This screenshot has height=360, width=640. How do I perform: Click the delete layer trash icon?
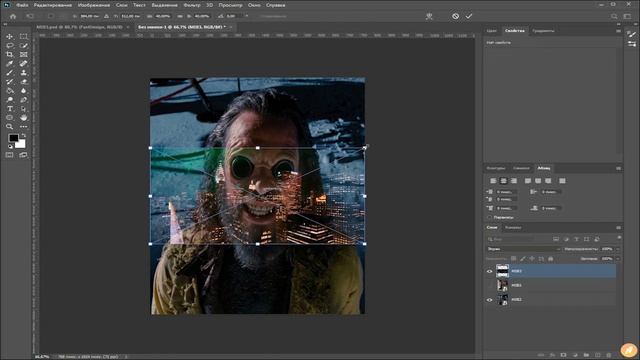[609, 355]
